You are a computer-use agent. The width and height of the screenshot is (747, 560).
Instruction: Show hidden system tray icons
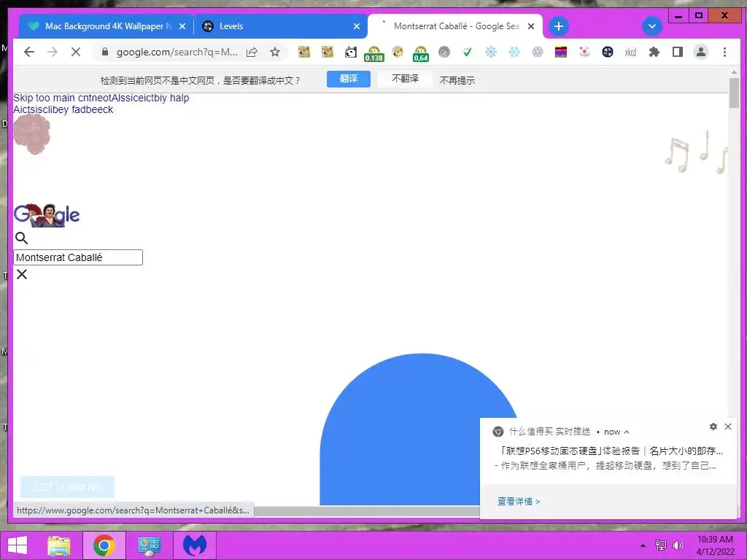[643, 545]
